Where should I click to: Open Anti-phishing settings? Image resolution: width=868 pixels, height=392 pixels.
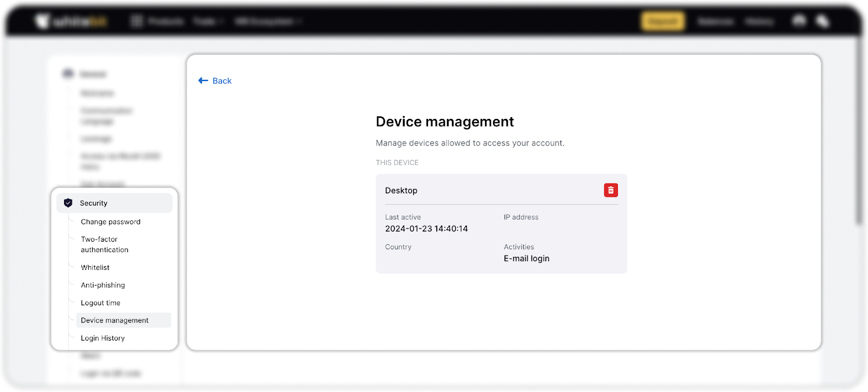pos(103,285)
